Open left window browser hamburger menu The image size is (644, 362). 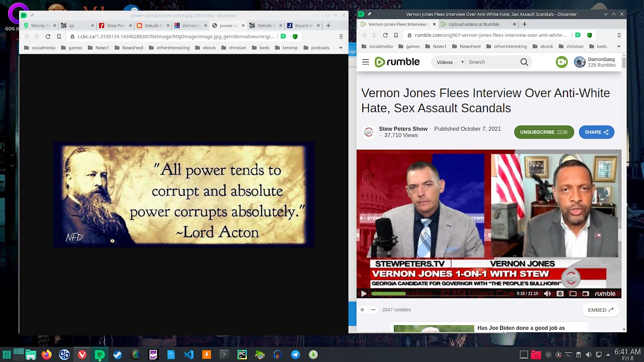341,36
